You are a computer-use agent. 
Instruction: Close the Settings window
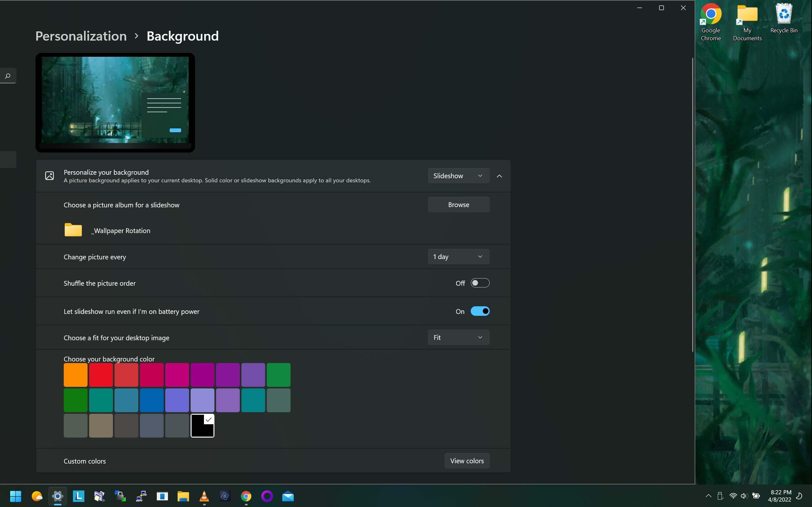[x=683, y=8]
